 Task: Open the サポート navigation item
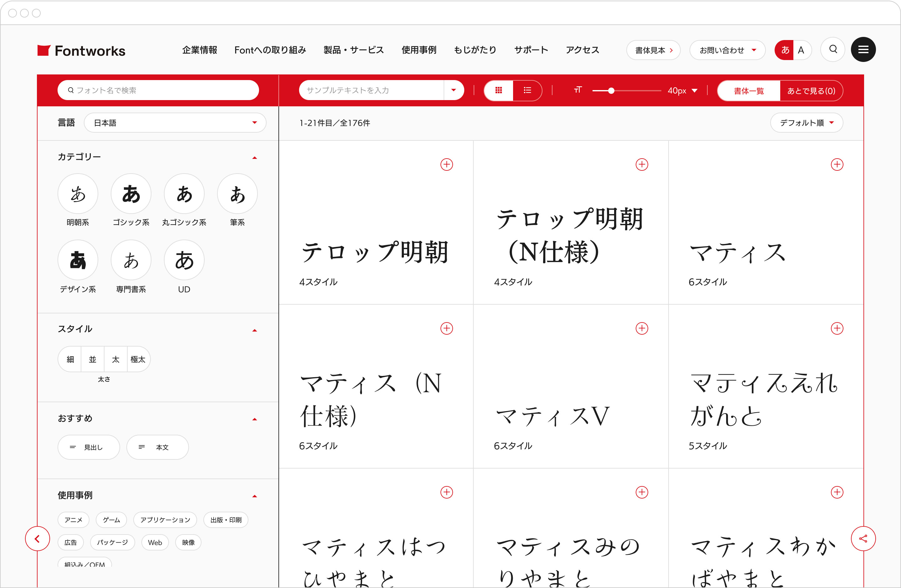531,49
